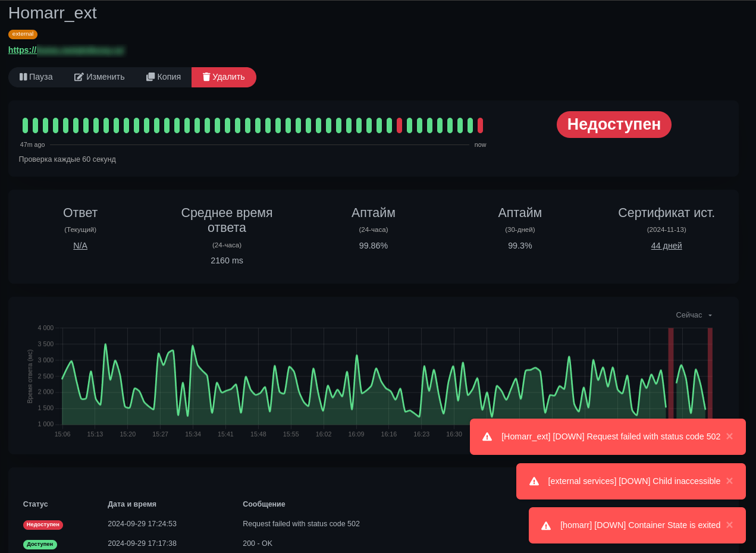Click the Дата и время column header
The image size is (756, 553).
click(x=132, y=504)
